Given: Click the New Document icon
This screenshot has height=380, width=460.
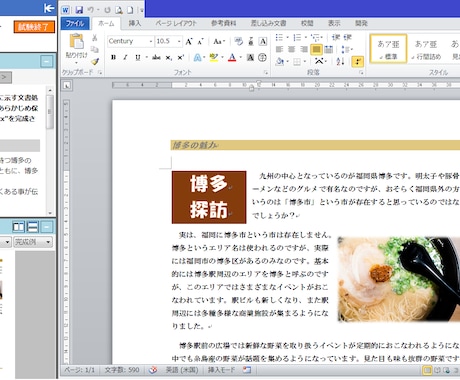Looking at the screenshot, I should click(130, 10).
